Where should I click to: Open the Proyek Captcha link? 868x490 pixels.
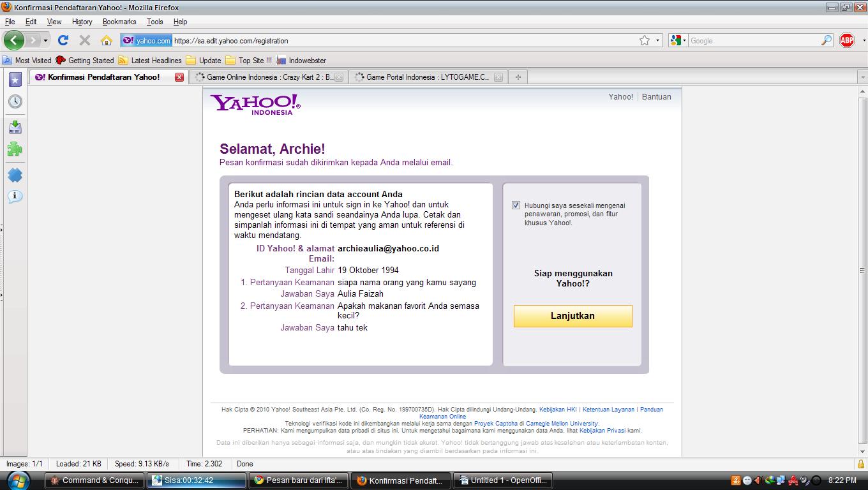(495, 424)
